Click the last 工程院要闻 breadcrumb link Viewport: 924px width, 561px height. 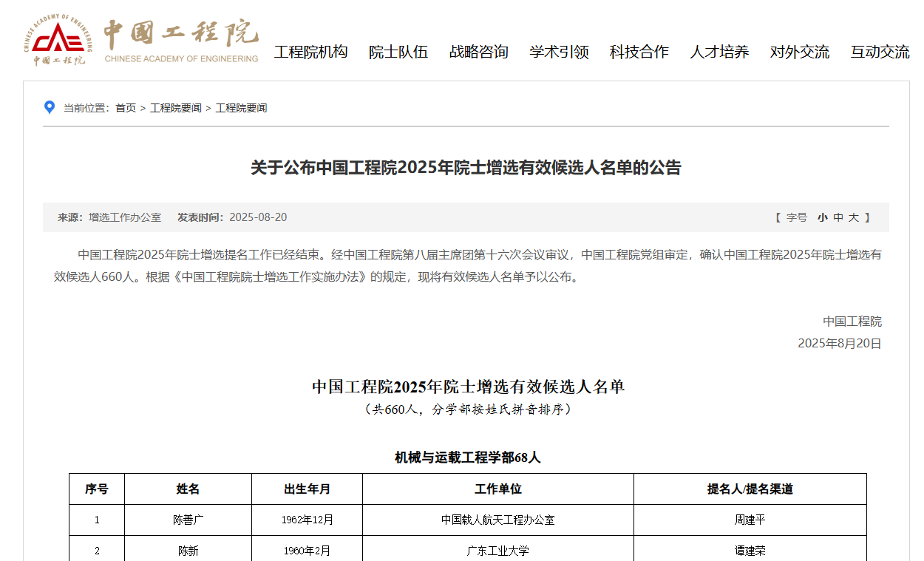coord(241,108)
